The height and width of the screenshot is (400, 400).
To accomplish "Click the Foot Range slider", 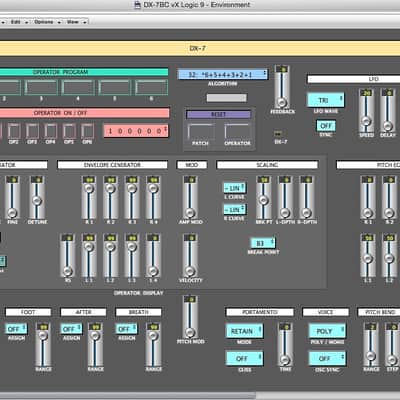I will click(43, 345).
